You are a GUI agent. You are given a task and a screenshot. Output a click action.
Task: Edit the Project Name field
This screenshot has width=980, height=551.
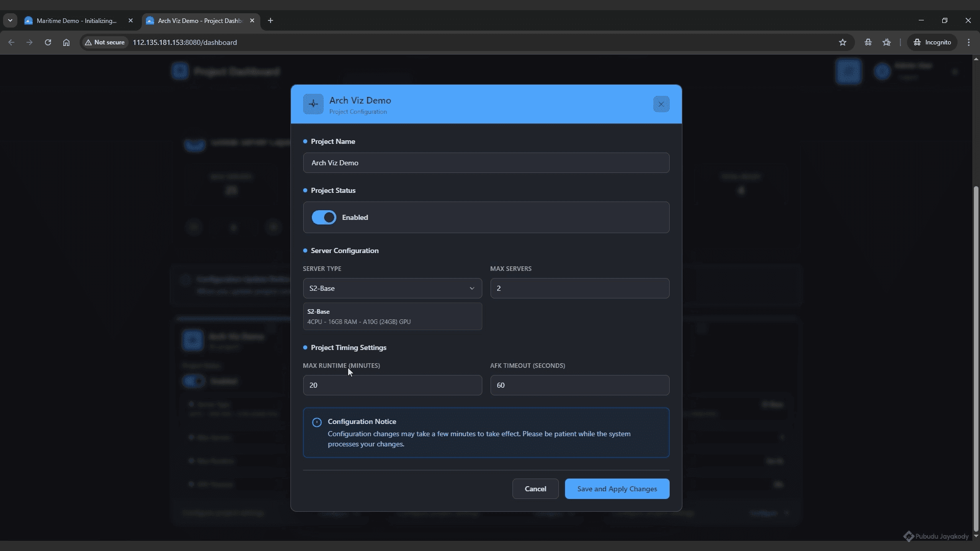486,163
